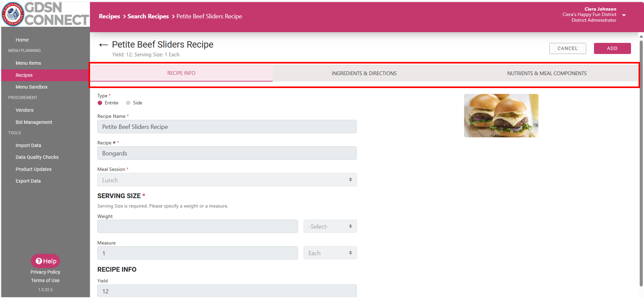
Task: Open Vendors in sidebar
Action: point(25,110)
